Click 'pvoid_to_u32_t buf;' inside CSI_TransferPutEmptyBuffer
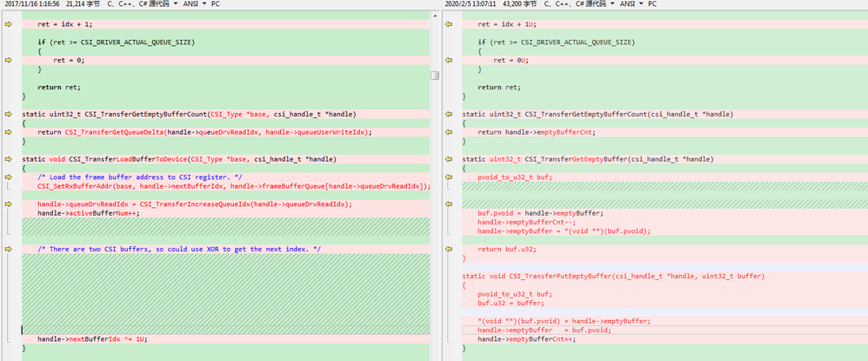This screenshot has height=361, width=868. tap(515, 294)
